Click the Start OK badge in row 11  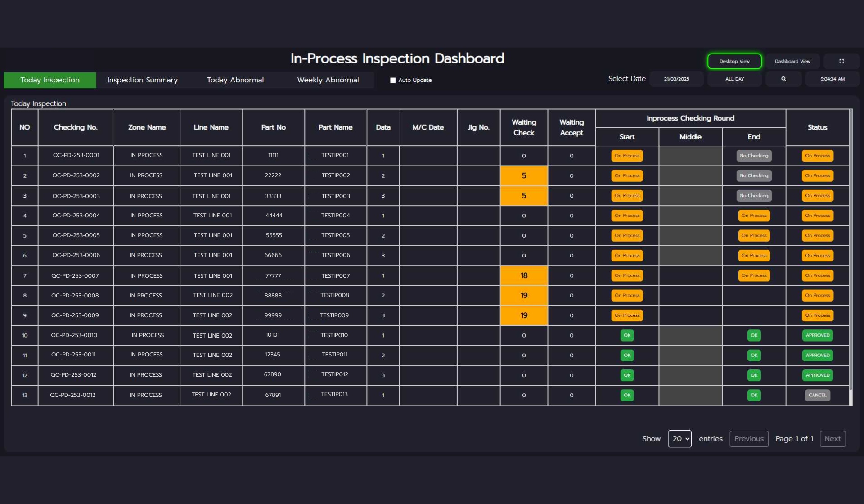(x=627, y=355)
